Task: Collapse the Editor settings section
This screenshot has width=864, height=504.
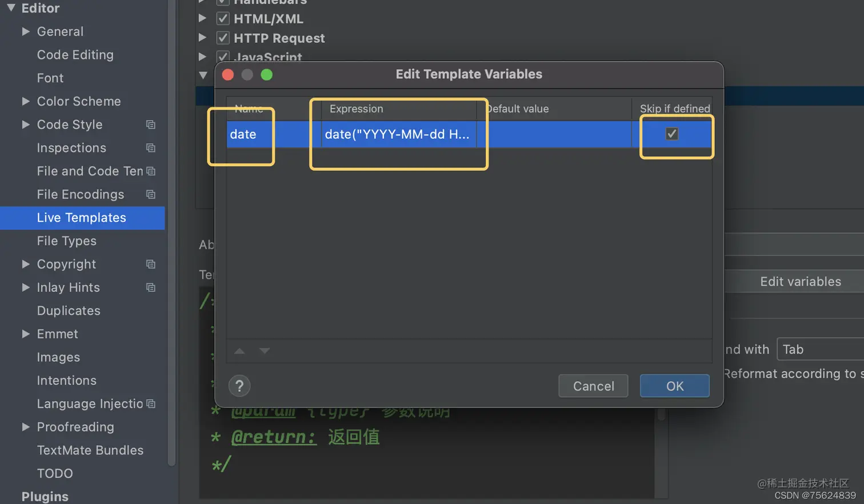Action: pos(11,8)
